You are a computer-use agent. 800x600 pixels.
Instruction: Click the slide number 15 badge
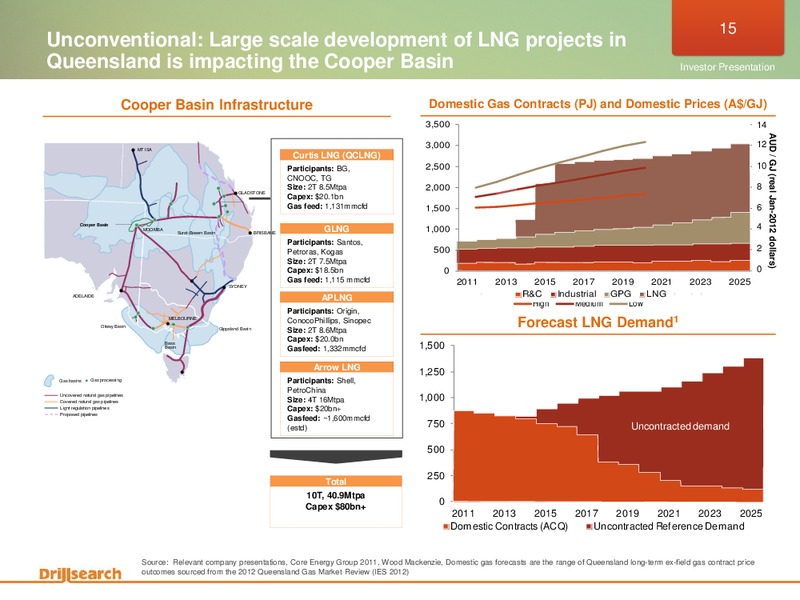pos(728,28)
